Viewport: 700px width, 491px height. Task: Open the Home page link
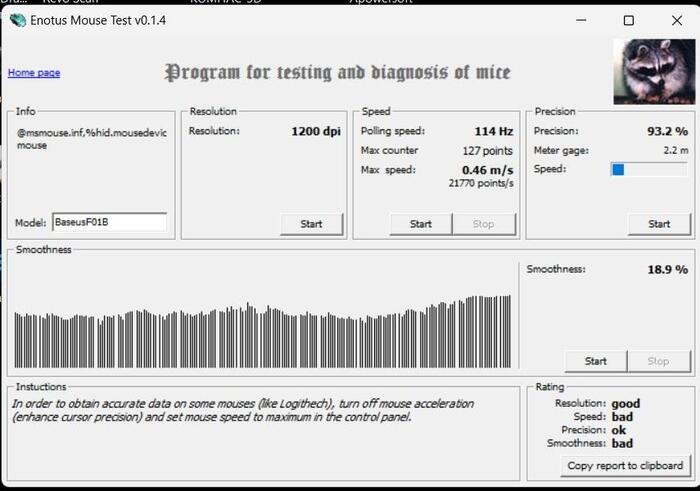click(x=34, y=73)
